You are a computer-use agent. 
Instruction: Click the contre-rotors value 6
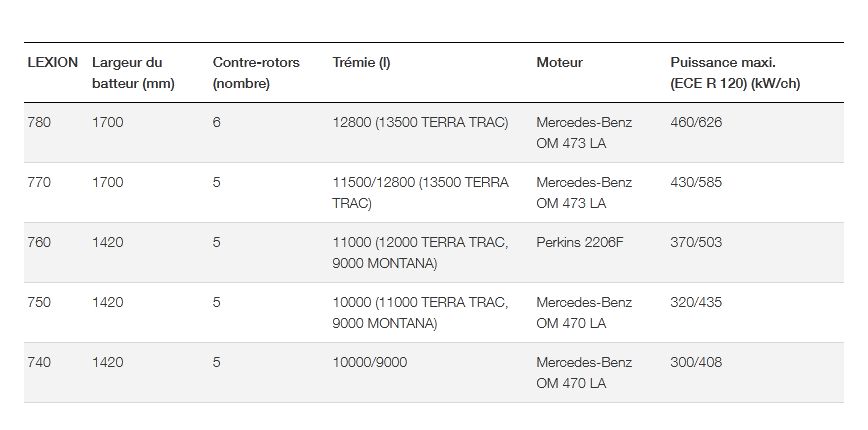click(x=217, y=123)
